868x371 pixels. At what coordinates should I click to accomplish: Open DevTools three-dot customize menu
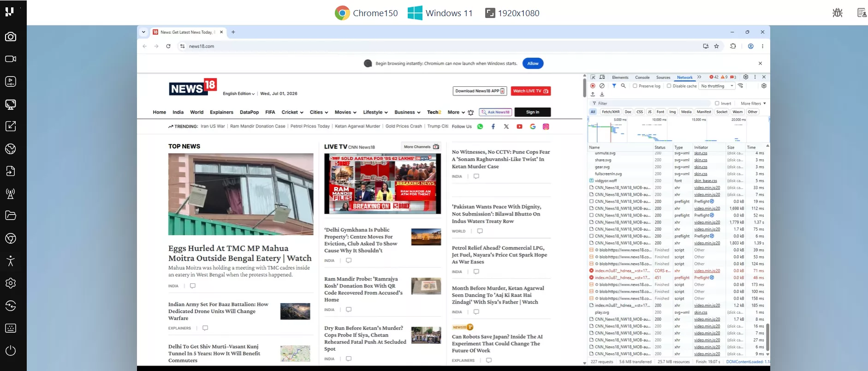[x=755, y=77]
